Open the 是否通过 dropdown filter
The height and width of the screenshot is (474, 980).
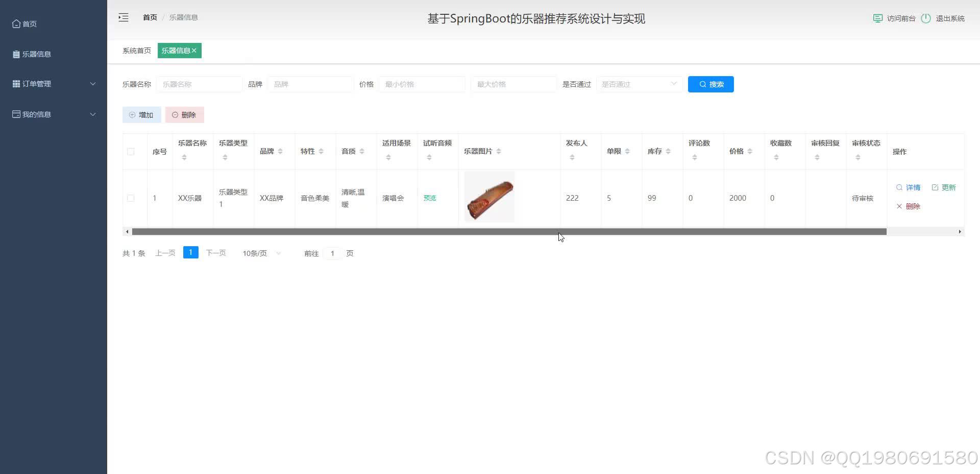pos(639,84)
